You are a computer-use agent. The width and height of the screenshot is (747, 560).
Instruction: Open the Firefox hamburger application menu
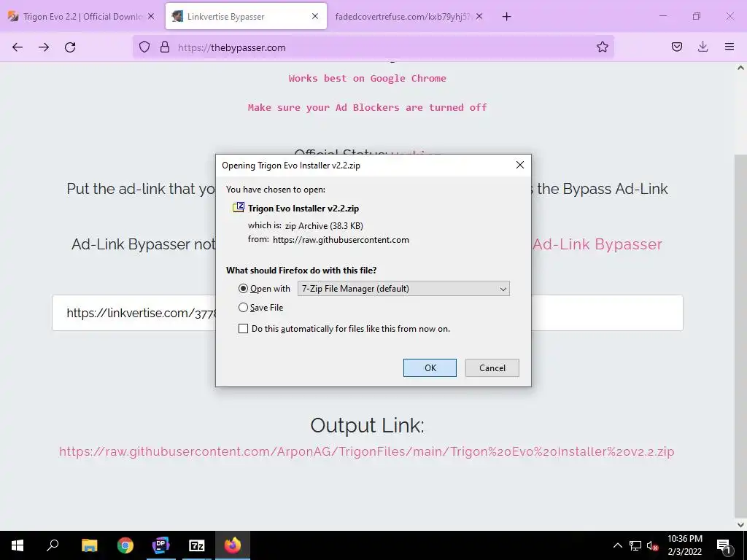729,47
